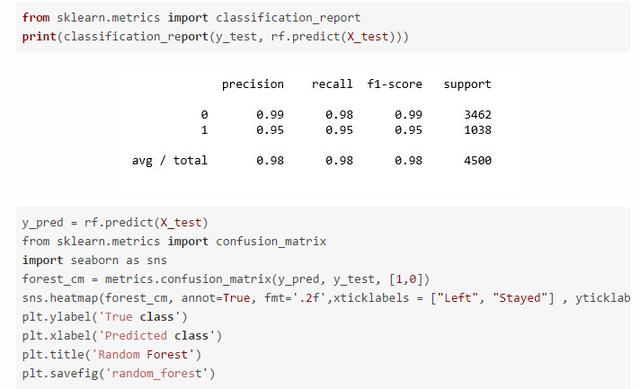The height and width of the screenshot is (389, 640).
Task: Click inside the first code cell
Action: coord(322,27)
